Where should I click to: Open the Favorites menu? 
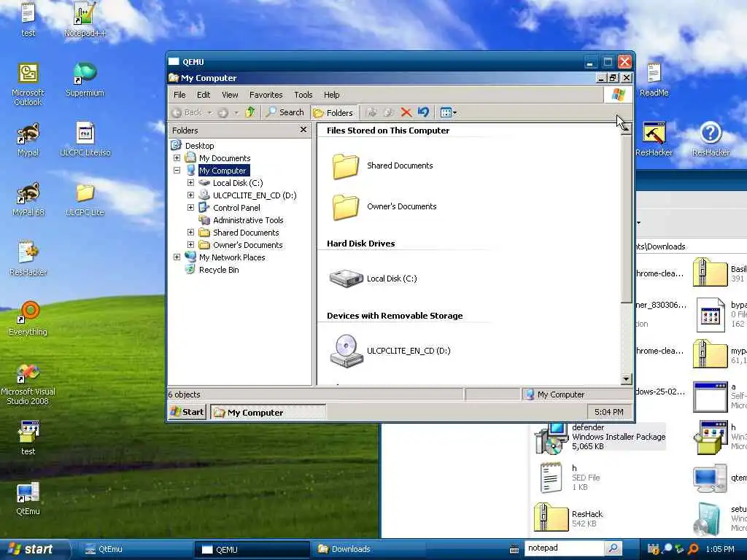pyautogui.click(x=266, y=95)
